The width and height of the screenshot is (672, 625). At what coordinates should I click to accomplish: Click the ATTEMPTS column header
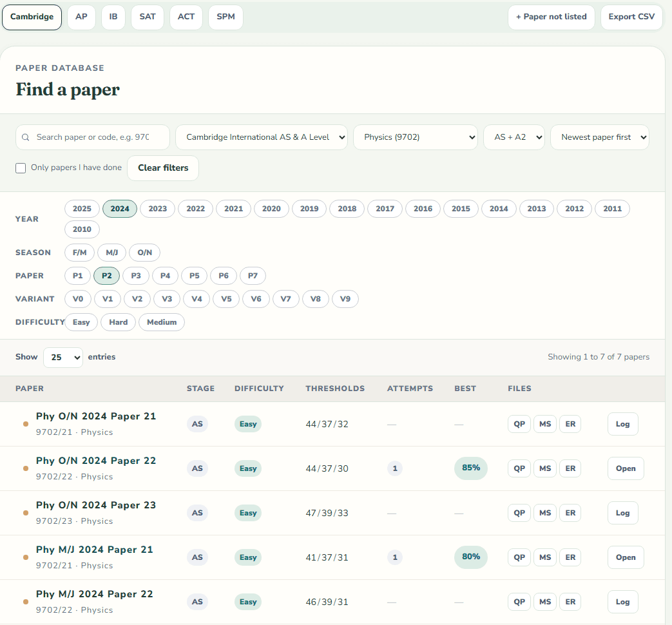410,389
